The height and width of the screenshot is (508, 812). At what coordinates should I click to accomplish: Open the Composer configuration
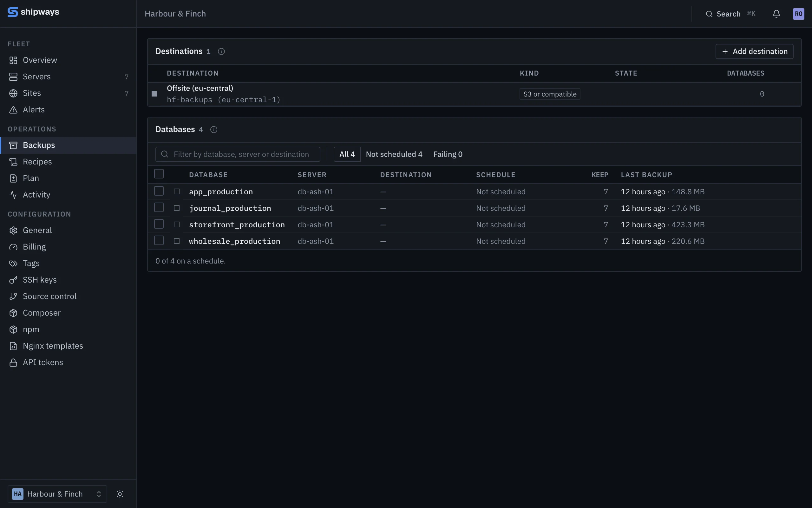click(x=68, y=312)
